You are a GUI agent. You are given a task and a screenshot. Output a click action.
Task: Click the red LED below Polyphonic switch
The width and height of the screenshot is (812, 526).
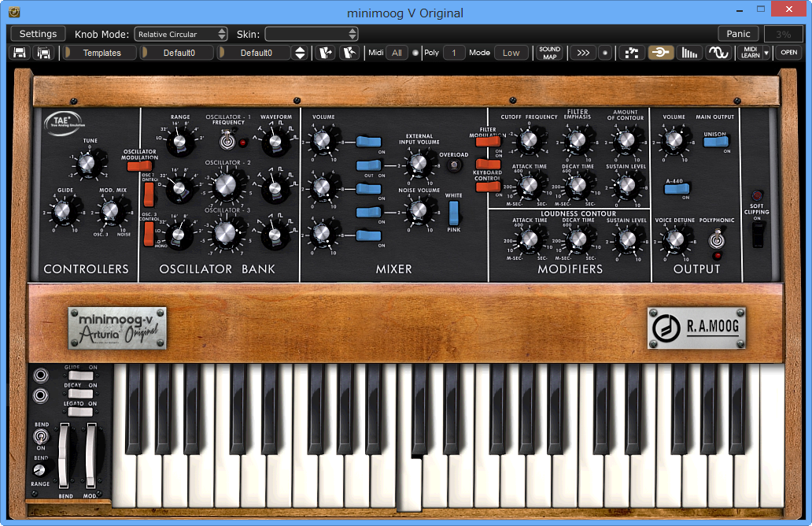pos(718,256)
